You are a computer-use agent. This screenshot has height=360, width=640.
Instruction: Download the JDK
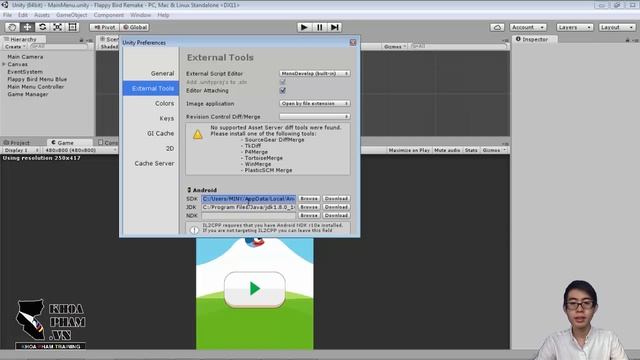coord(336,207)
